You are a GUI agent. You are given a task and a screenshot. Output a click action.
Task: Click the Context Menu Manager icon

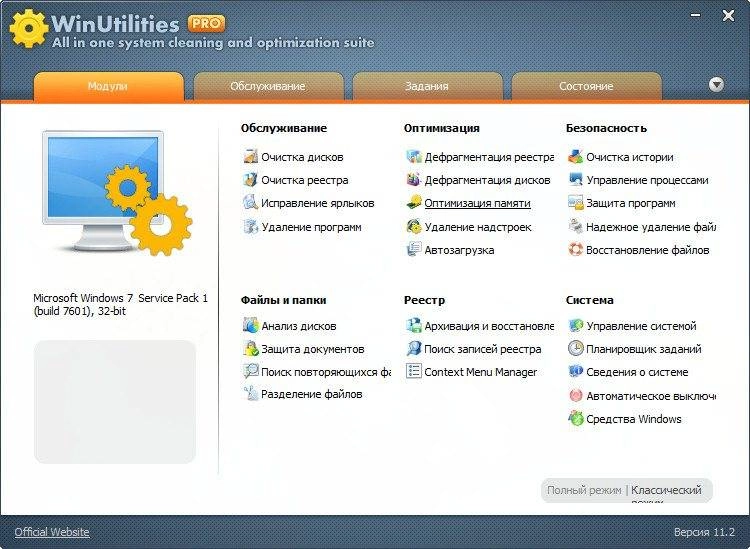coord(414,372)
